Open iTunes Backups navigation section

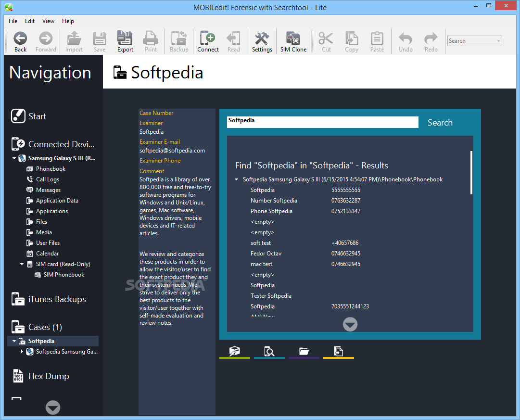click(x=49, y=299)
